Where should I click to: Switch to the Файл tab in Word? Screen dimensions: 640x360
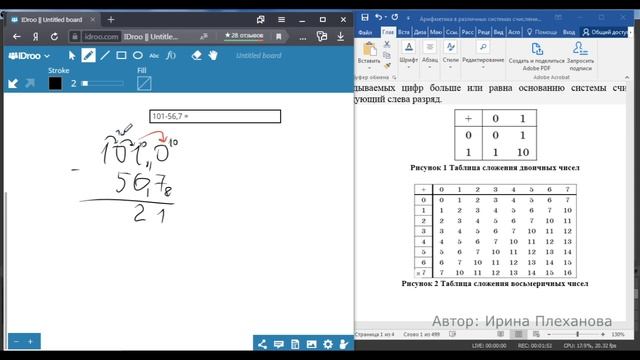tap(365, 32)
